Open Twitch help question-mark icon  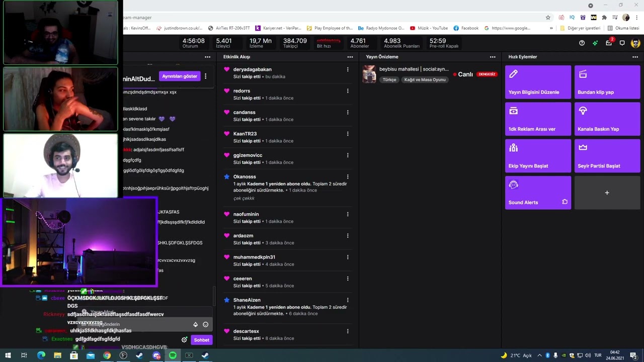(x=582, y=43)
